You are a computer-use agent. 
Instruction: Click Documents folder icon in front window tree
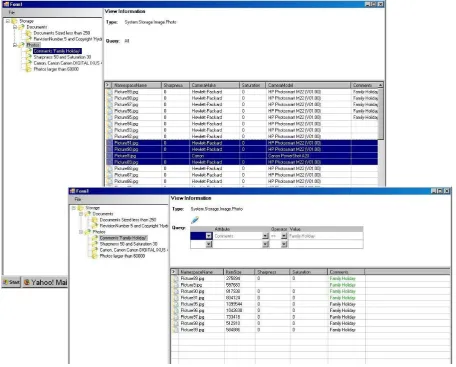[88, 214]
